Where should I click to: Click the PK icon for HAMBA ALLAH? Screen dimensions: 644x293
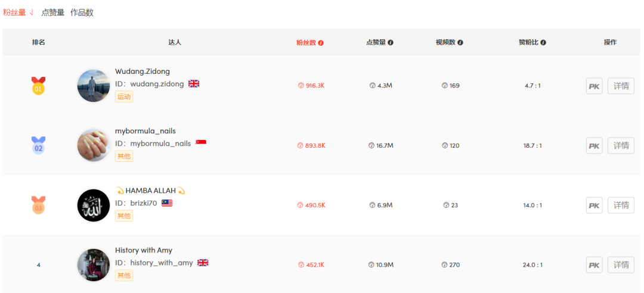595,205
